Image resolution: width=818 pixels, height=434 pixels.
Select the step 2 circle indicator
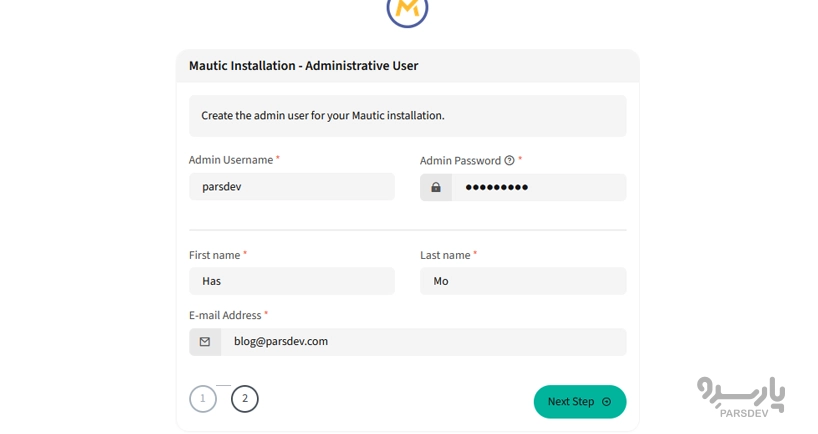[245, 399]
